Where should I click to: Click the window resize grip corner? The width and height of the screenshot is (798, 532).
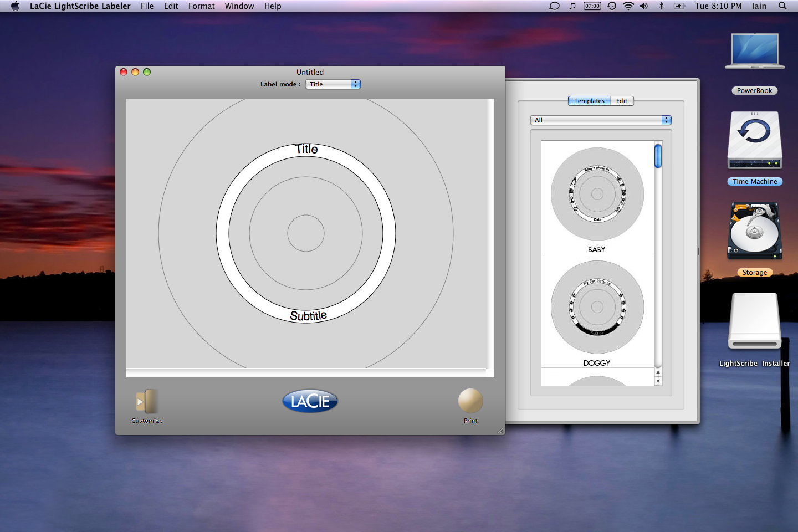click(500, 430)
